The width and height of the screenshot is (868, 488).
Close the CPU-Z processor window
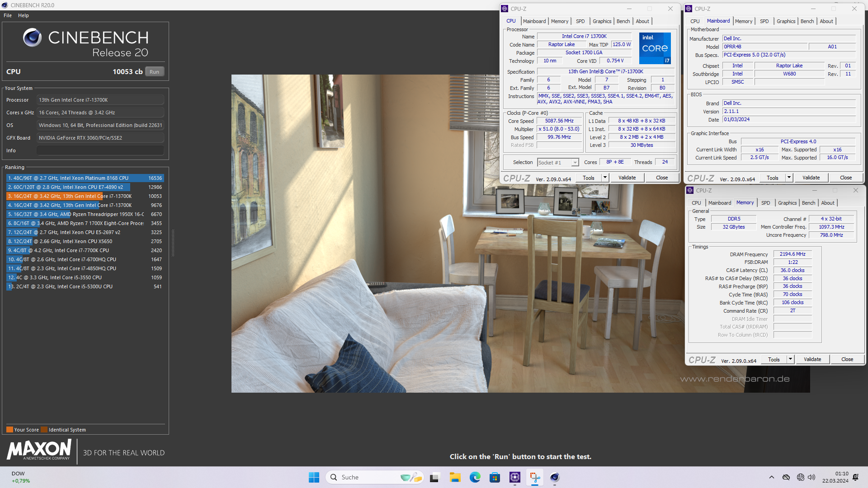(x=670, y=9)
